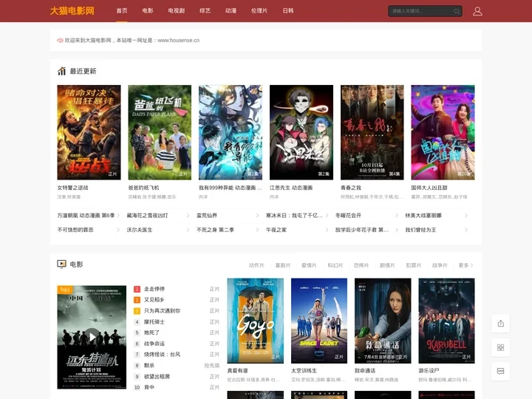Open the 放学后少年花子君 link

[x=361, y=230]
